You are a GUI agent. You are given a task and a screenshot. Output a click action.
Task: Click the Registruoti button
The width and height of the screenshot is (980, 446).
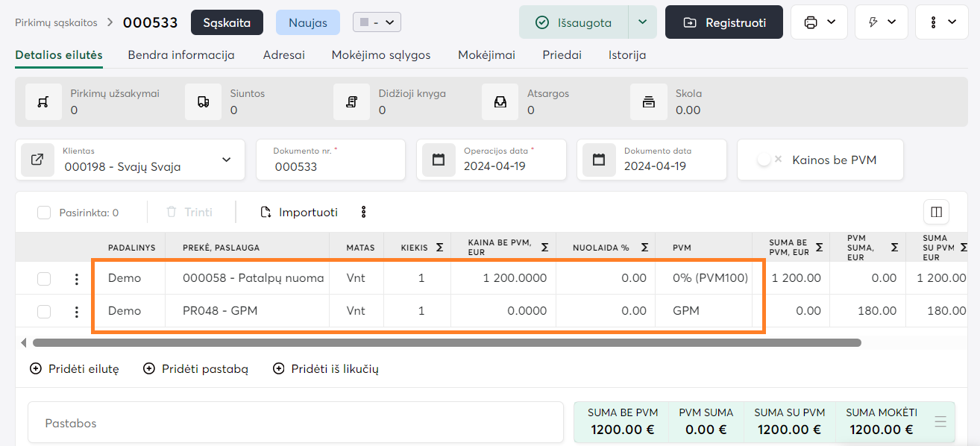tap(723, 22)
